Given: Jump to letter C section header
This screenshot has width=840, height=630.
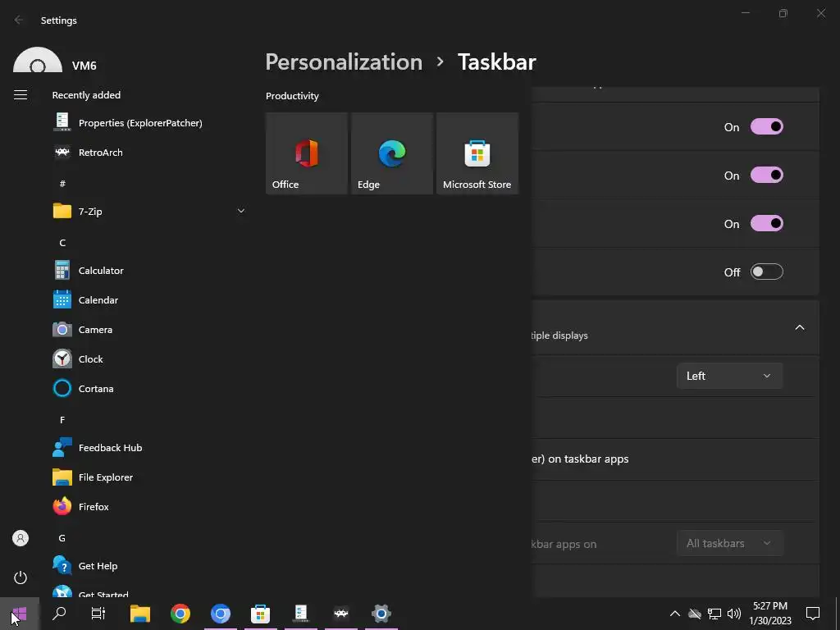Looking at the screenshot, I should [62, 243].
